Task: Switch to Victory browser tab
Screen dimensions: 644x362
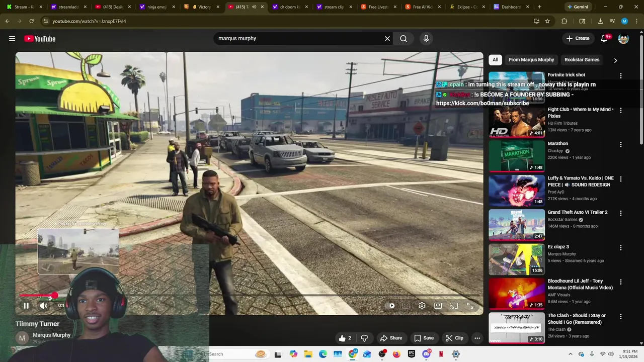Action: click(200, 7)
